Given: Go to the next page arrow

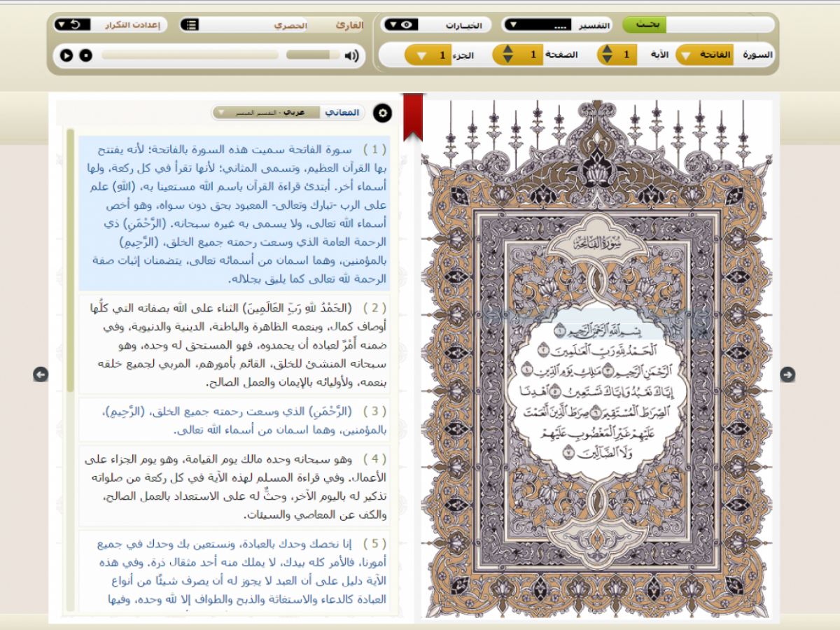Looking at the screenshot, I should pyautogui.click(x=787, y=374).
